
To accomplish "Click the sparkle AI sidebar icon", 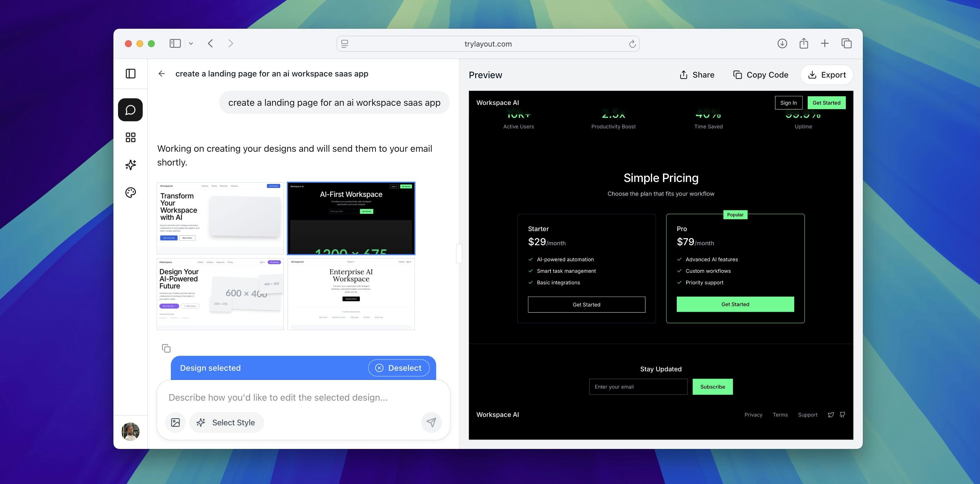I will click(130, 165).
